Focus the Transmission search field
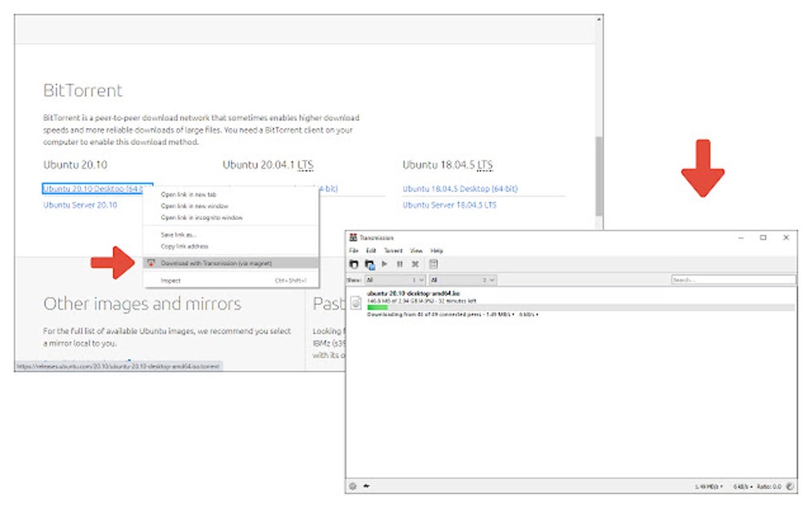 (x=733, y=279)
